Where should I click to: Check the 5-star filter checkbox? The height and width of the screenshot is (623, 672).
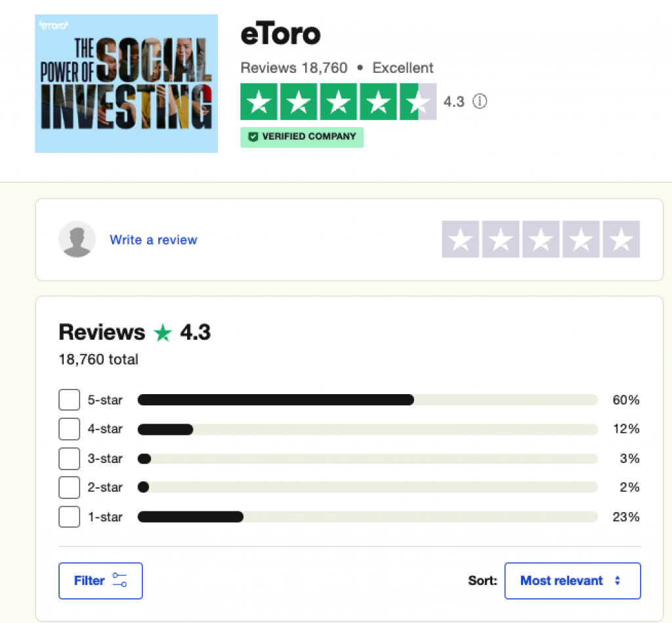(69, 400)
